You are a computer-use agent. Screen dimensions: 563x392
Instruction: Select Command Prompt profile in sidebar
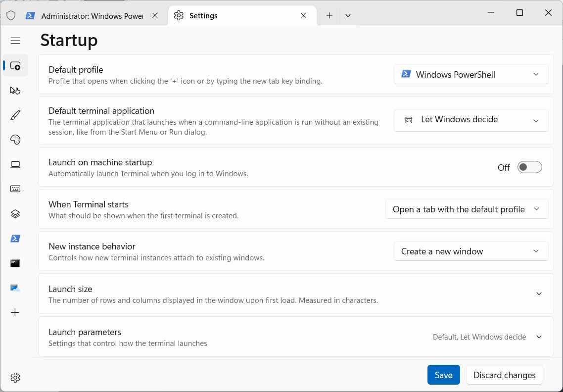pyautogui.click(x=15, y=263)
